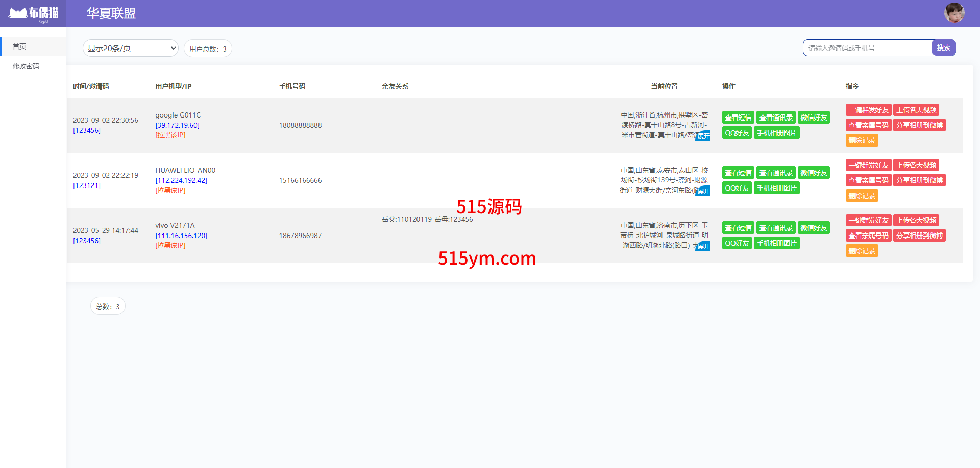Click the 搜索 search button
The image size is (980, 468).
pyautogui.click(x=943, y=48)
